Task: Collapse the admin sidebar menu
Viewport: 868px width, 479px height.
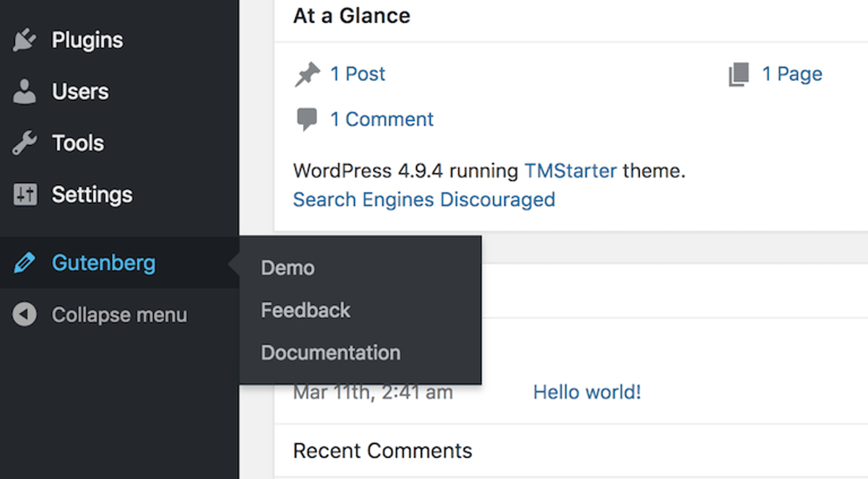Action: (x=119, y=315)
